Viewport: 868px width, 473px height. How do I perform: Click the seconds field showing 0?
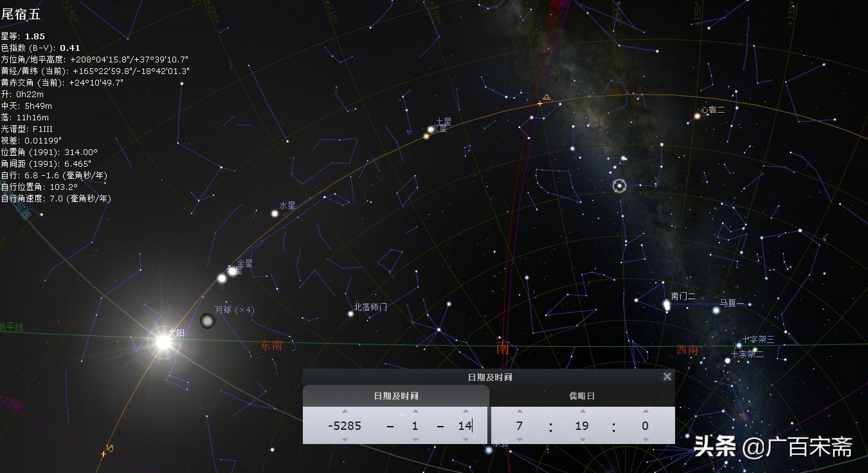pos(646,425)
